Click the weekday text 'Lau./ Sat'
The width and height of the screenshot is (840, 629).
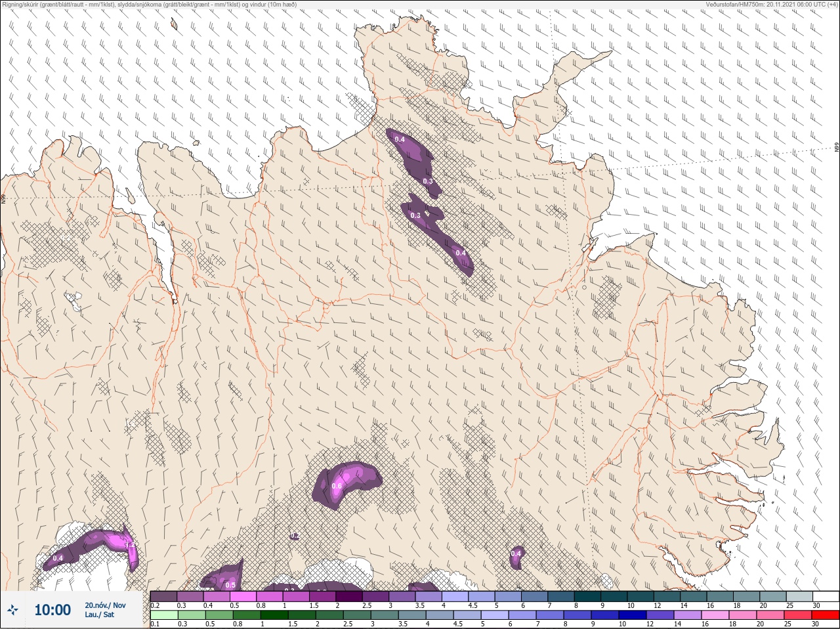point(99,615)
